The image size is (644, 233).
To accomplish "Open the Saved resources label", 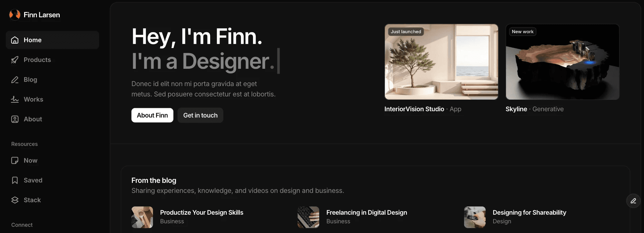I will pos(33,180).
